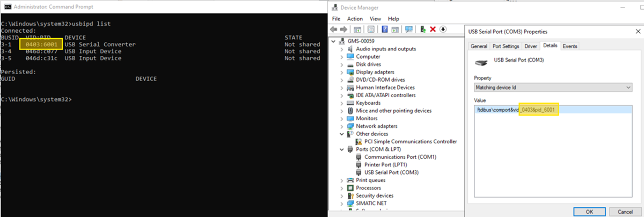644x217 pixels.
Task: Click the red X Uninstall device icon
Action: click(x=433, y=29)
